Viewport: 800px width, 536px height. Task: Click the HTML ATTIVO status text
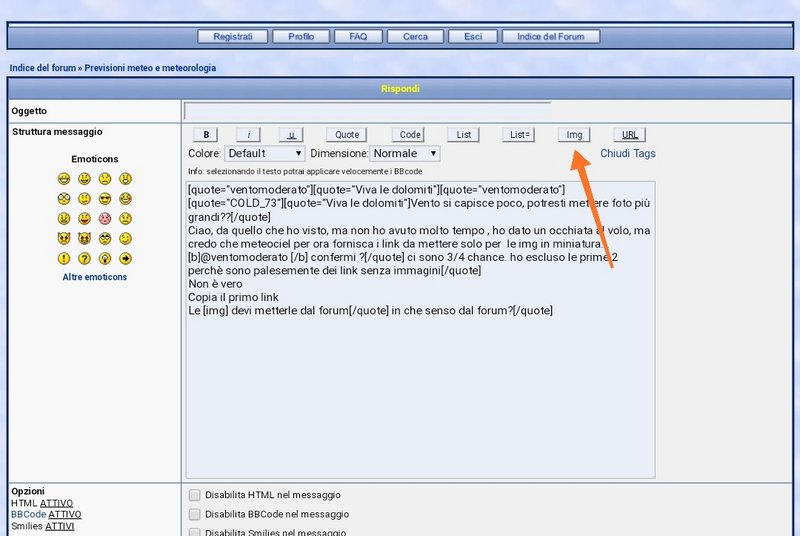pos(42,503)
